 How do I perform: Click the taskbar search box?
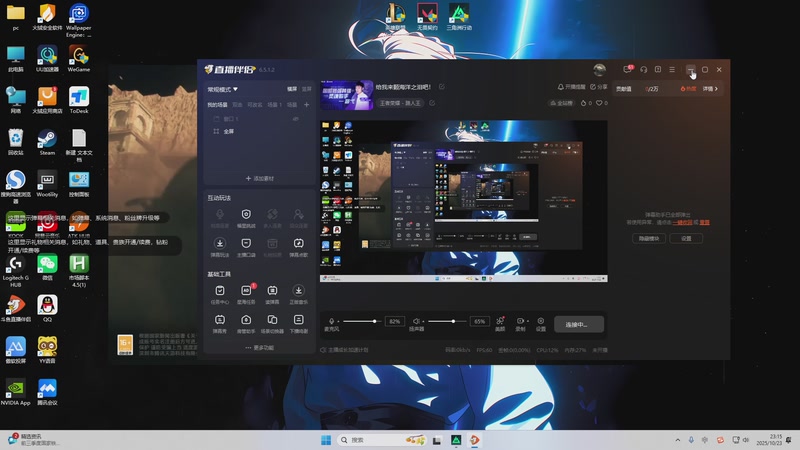pos(382,440)
